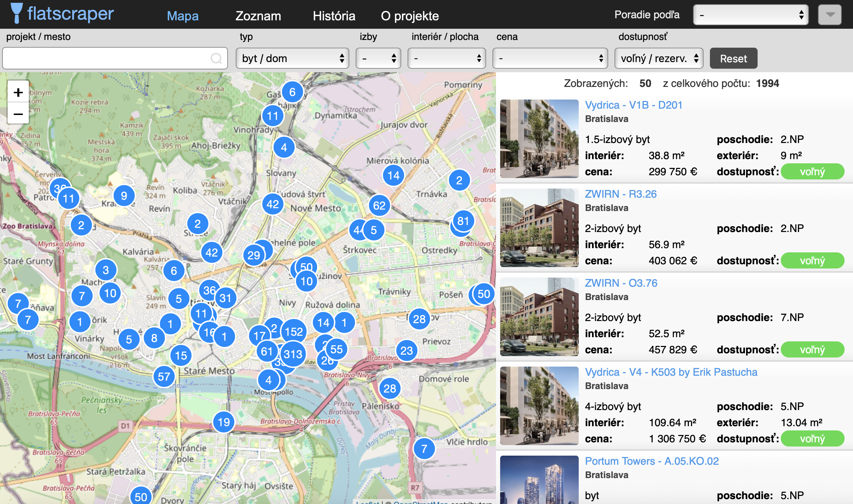The image size is (853, 504).
Task: Open the História tab
Action: [x=334, y=16]
